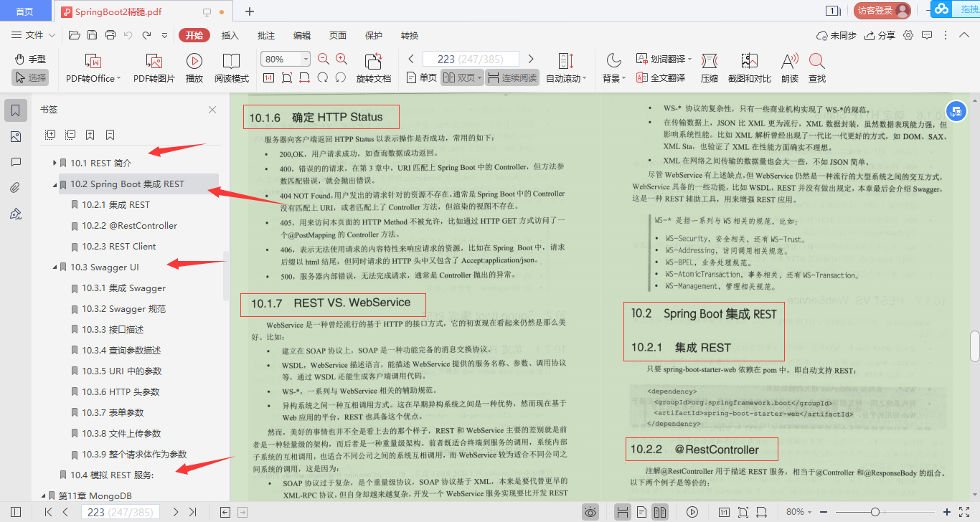Image resolution: width=980 pixels, height=522 pixels.
Task: Switch to the 批注 tab
Action: [265, 35]
